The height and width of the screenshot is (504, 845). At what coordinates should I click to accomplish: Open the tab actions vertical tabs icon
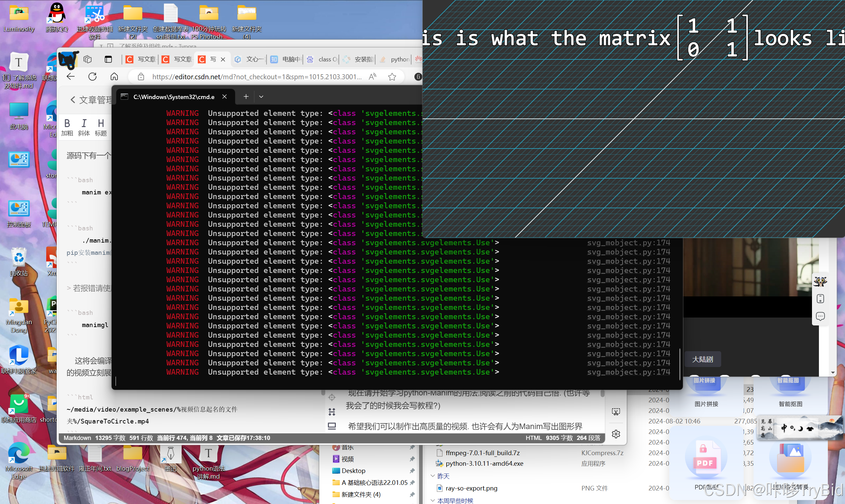tap(108, 59)
